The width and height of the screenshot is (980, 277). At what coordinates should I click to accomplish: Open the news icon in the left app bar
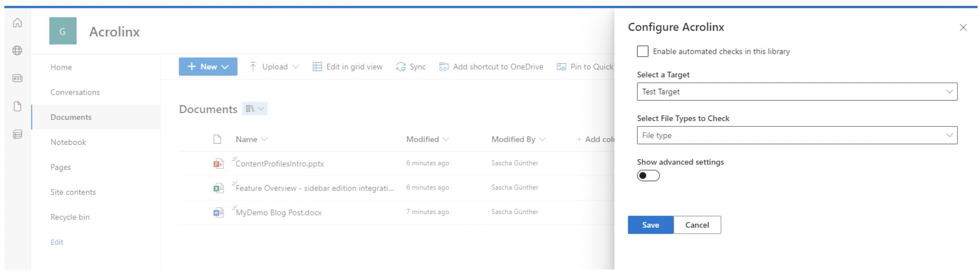pos(18,78)
